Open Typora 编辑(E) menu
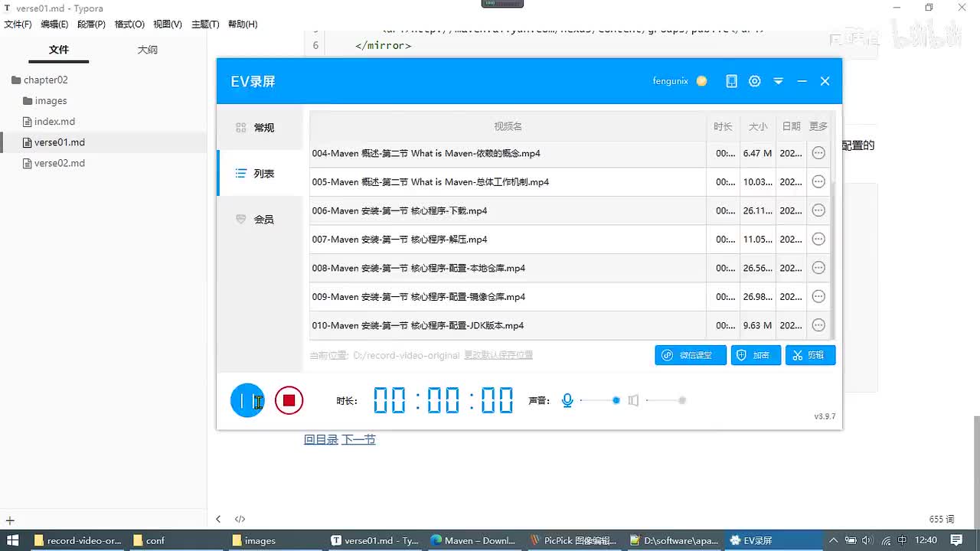This screenshot has height=551, width=980. pos(54,24)
